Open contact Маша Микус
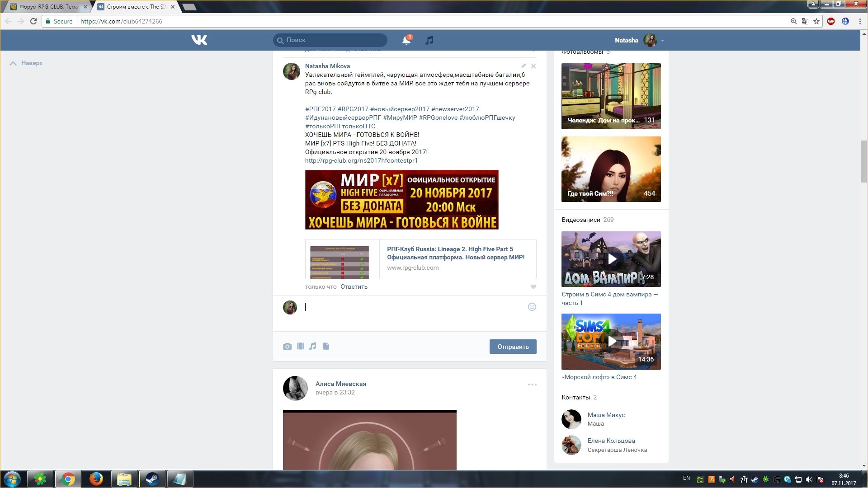 point(606,415)
